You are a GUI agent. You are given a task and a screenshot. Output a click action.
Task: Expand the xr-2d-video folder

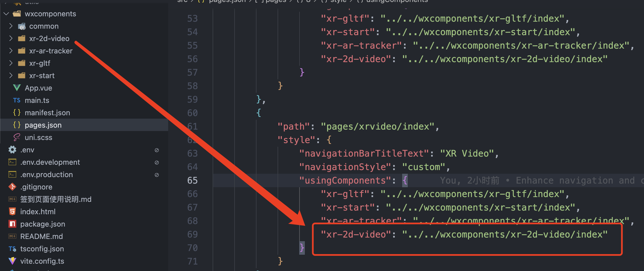click(11, 38)
